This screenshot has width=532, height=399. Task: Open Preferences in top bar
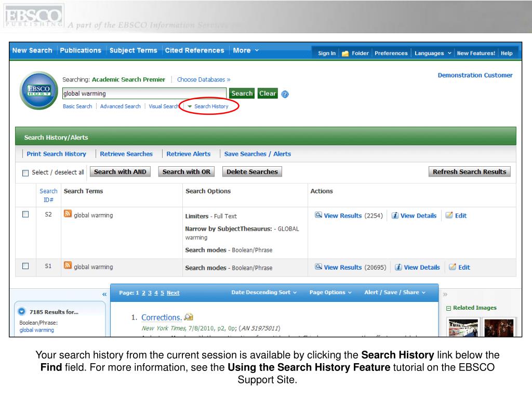[391, 54]
